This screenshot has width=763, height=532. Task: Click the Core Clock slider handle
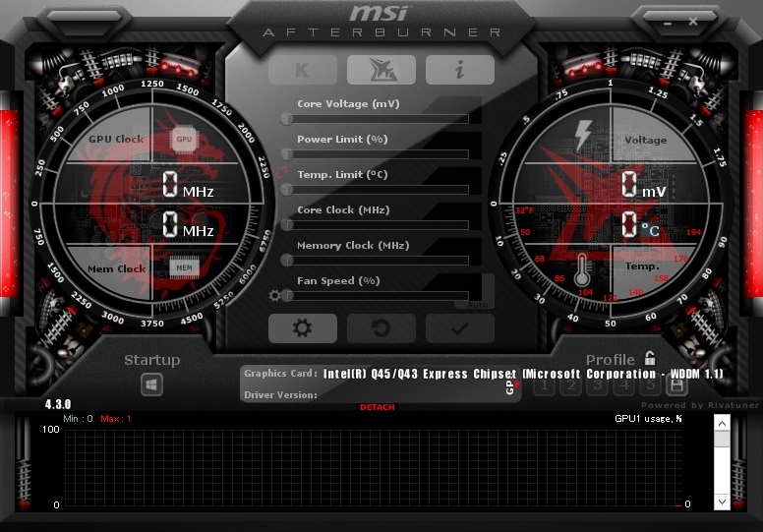pyautogui.click(x=287, y=224)
